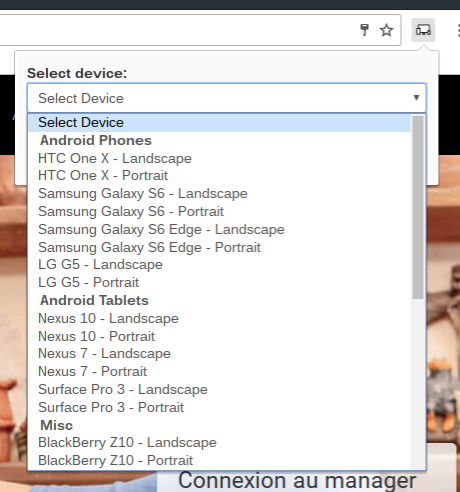460x492 pixels.
Task: Toggle the device emulator extension icon
Action: click(423, 30)
